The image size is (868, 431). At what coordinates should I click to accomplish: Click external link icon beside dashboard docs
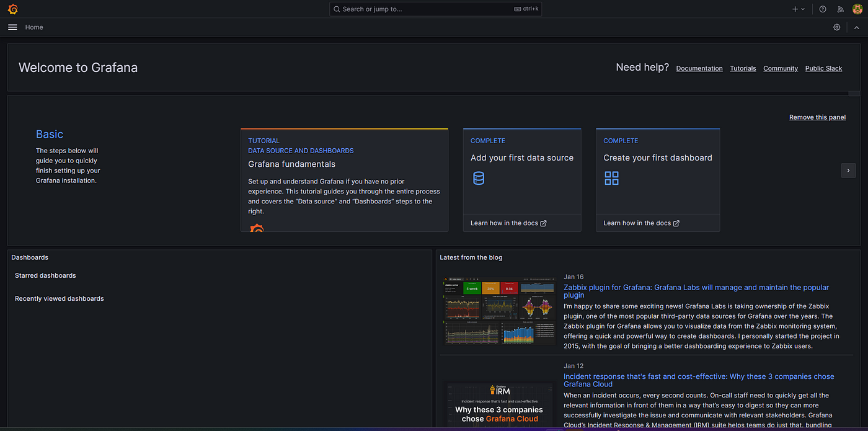tap(676, 223)
